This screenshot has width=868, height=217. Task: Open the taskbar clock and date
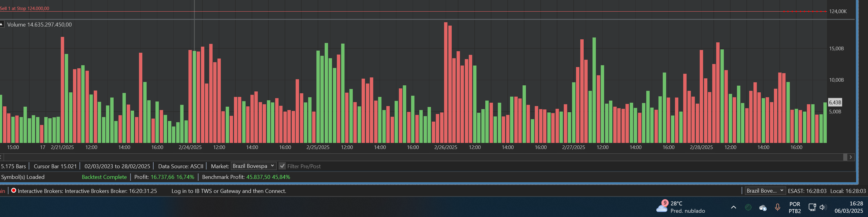848,207
